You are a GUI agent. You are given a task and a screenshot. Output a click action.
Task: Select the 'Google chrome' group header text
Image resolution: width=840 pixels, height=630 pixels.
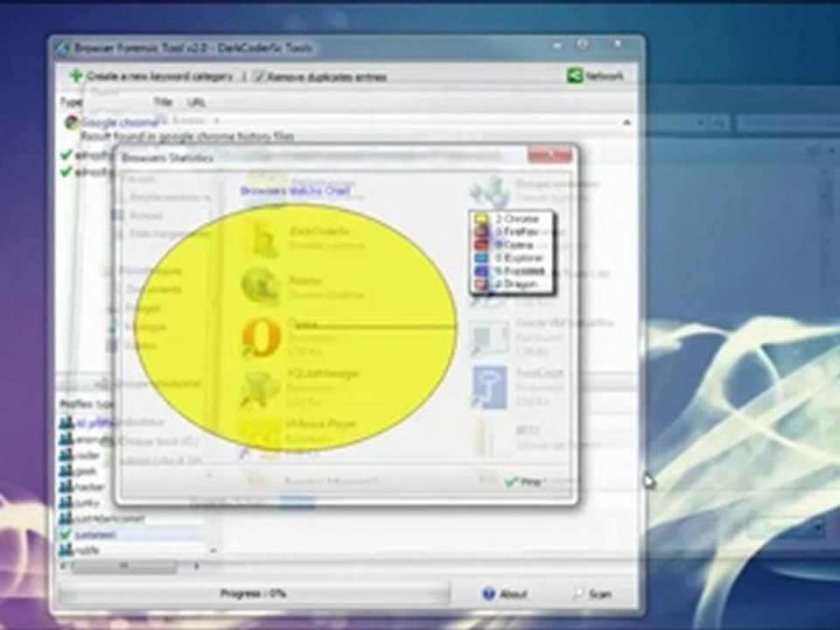120,122
